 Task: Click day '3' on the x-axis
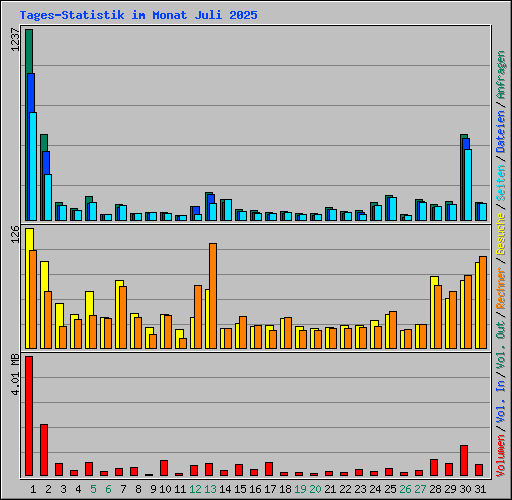click(x=63, y=489)
